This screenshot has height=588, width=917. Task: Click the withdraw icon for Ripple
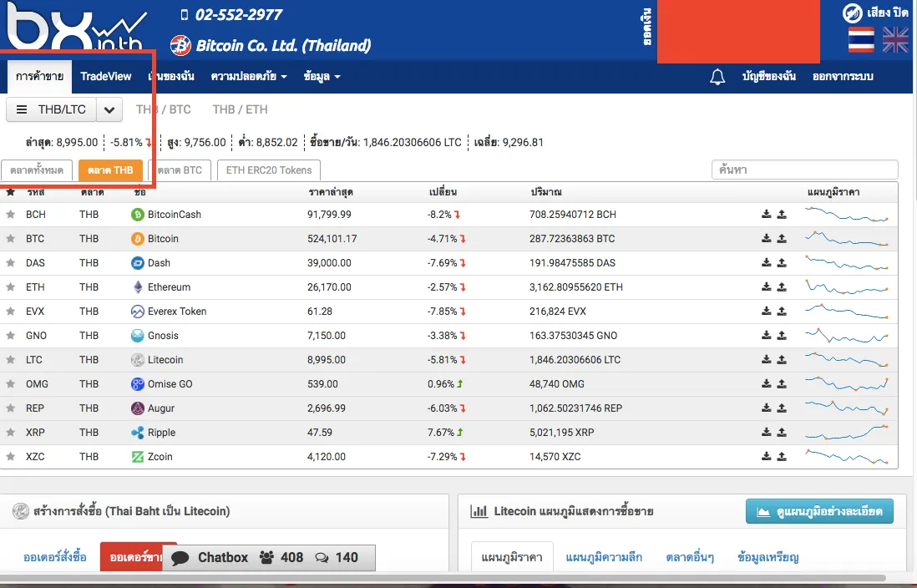click(x=782, y=433)
